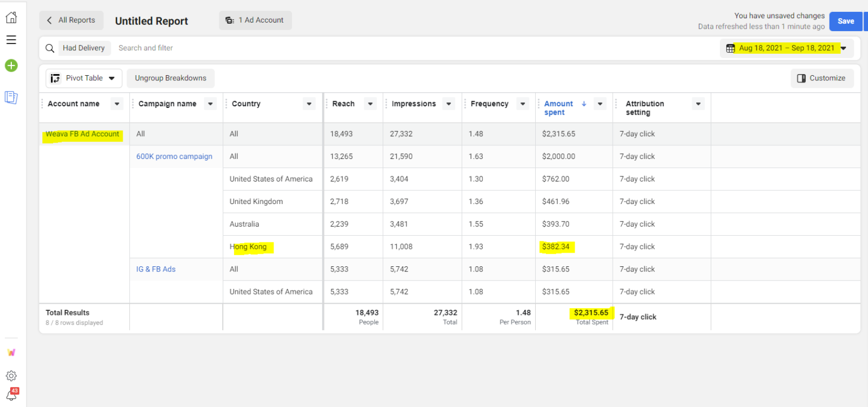
Task: Open the Country column dropdown arrow
Action: (309, 104)
